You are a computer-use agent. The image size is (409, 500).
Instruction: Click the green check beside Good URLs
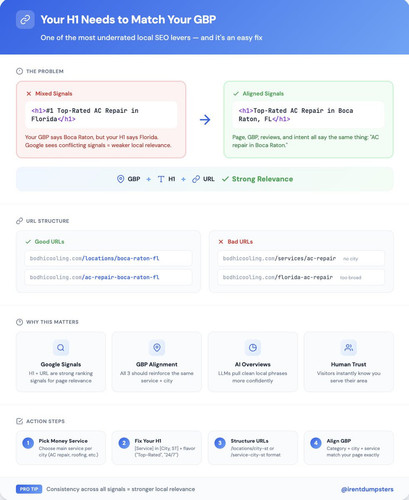click(x=28, y=242)
